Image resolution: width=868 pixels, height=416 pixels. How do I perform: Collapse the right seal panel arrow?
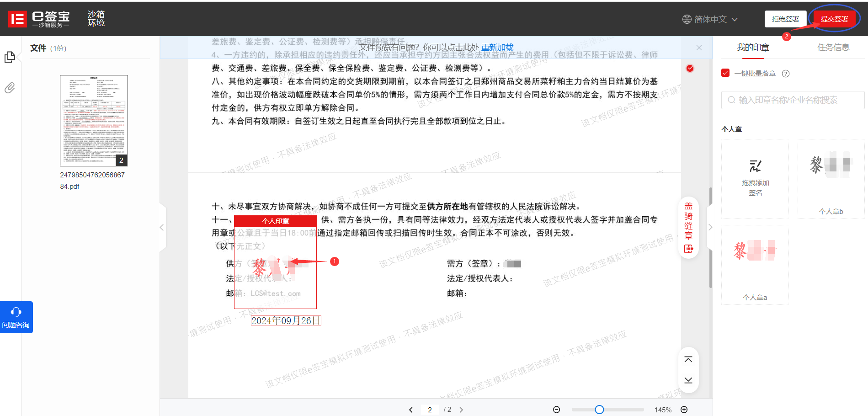[710, 227]
